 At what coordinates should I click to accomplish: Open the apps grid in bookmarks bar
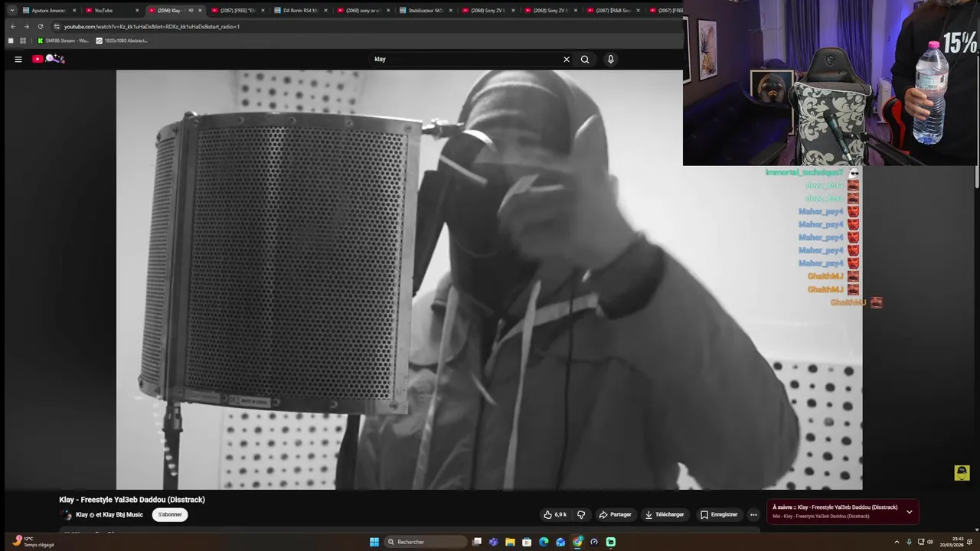point(22,41)
